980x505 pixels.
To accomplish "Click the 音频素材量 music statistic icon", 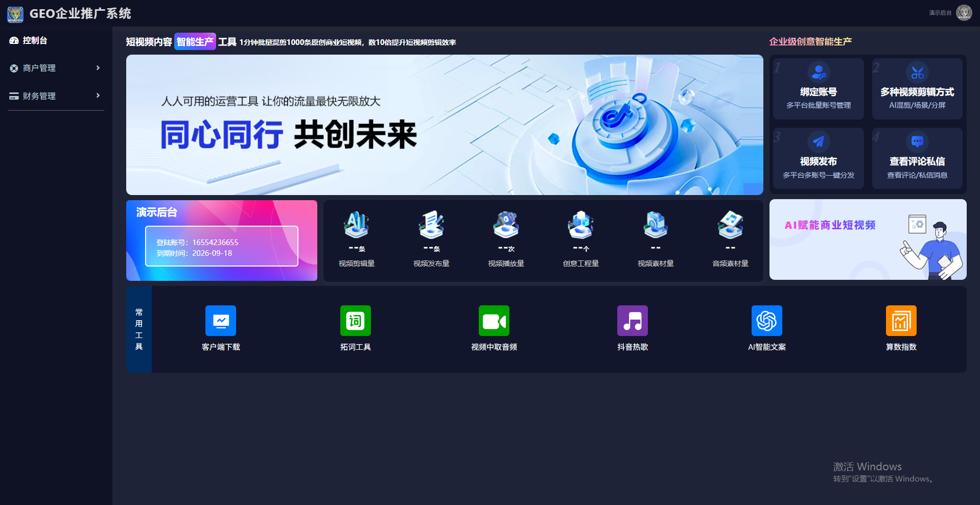I will point(731,225).
